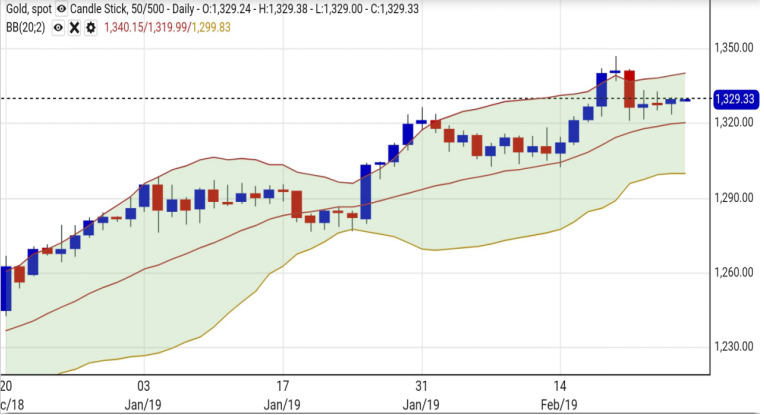
Task: Hide the BB(20;2) indicator with its eye icon
Action: [58, 27]
